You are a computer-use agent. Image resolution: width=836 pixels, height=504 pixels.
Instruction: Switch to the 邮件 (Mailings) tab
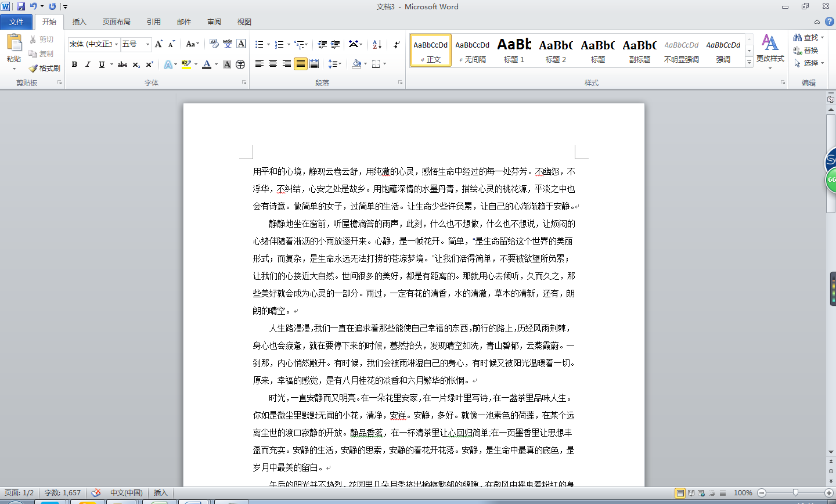coord(184,22)
